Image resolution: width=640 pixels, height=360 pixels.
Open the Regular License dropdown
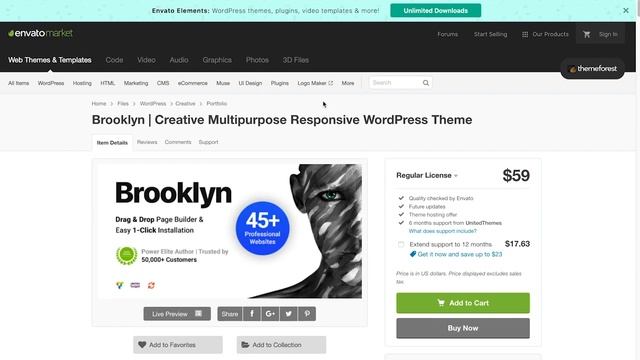pos(427,176)
